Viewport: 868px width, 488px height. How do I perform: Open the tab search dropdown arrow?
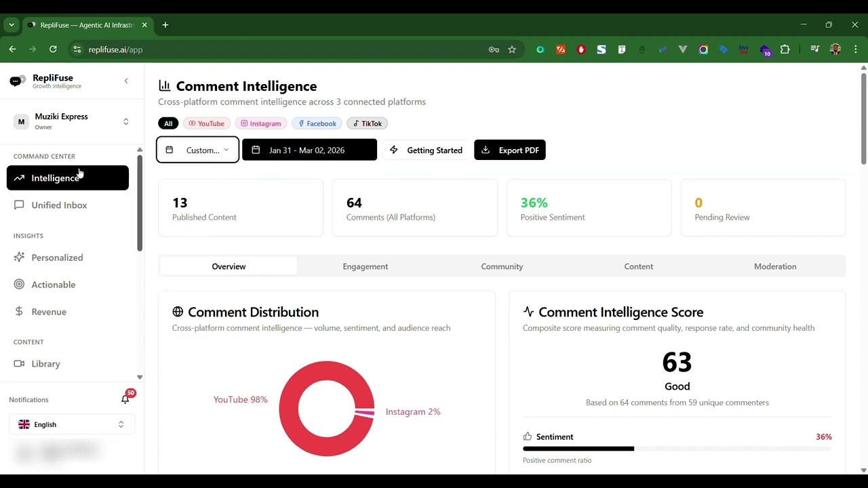point(12,25)
